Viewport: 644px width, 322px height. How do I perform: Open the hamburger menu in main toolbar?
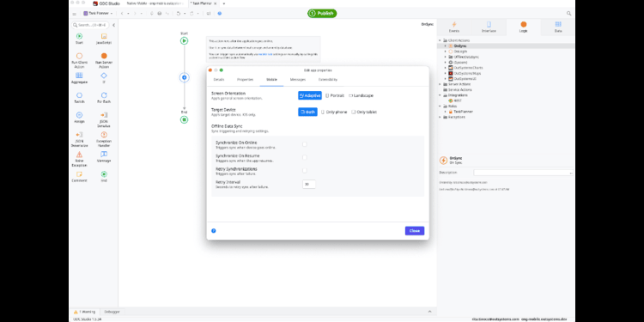click(x=75, y=14)
